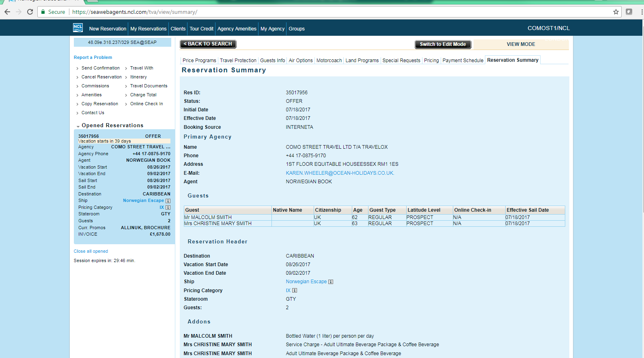
Task: Open the Travel Documents link
Action: [149, 86]
